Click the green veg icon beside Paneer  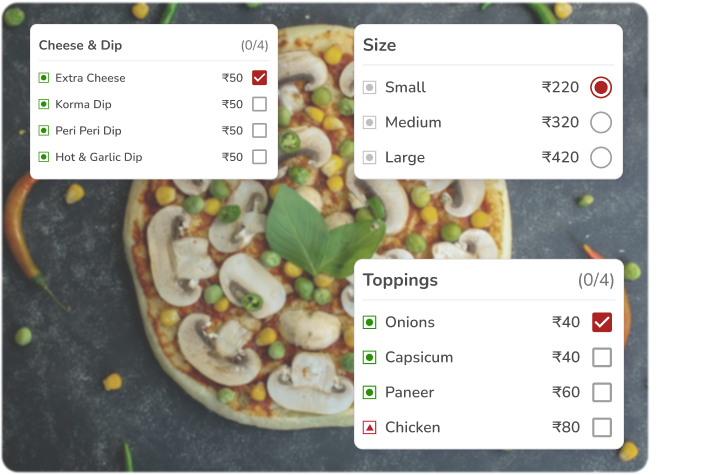(369, 392)
